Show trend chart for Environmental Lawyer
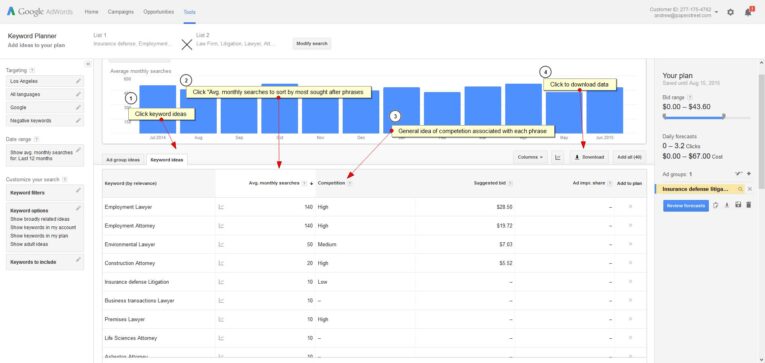 point(221,244)
